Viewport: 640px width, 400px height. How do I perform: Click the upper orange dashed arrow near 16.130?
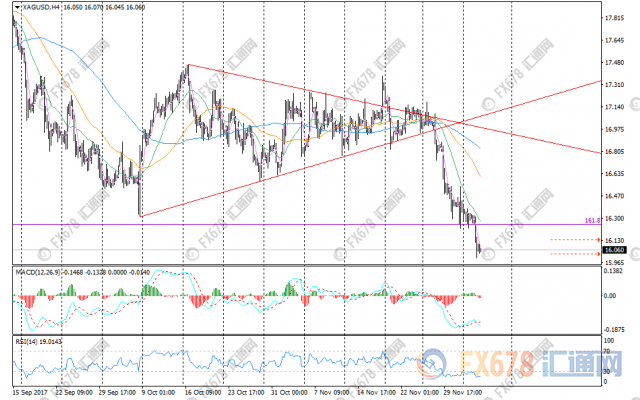click(585, 241)
